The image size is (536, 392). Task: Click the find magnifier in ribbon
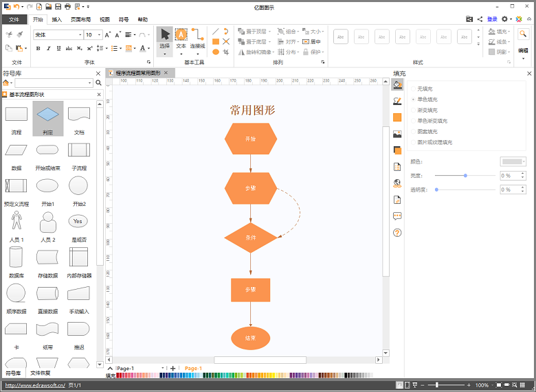tap(523, 34)
